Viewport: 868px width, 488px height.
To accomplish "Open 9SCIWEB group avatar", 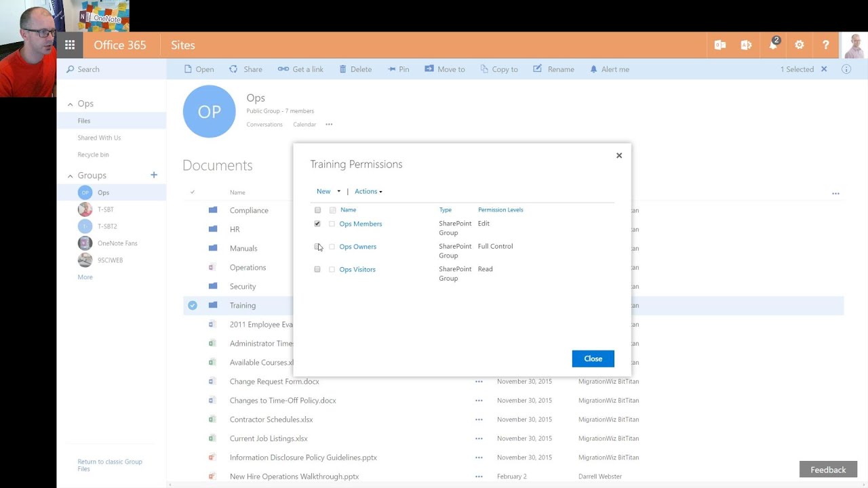I will point(85,260).
